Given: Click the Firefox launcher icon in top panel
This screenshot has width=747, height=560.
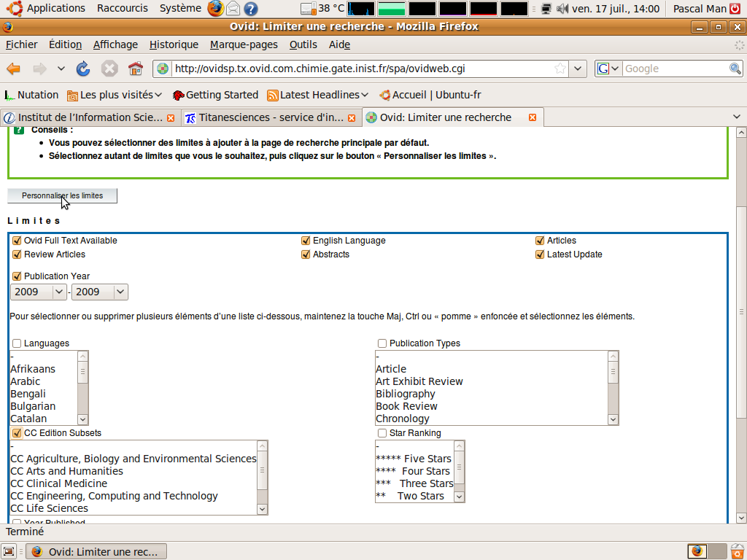Looking at the screenshot, I should [215, 8].
